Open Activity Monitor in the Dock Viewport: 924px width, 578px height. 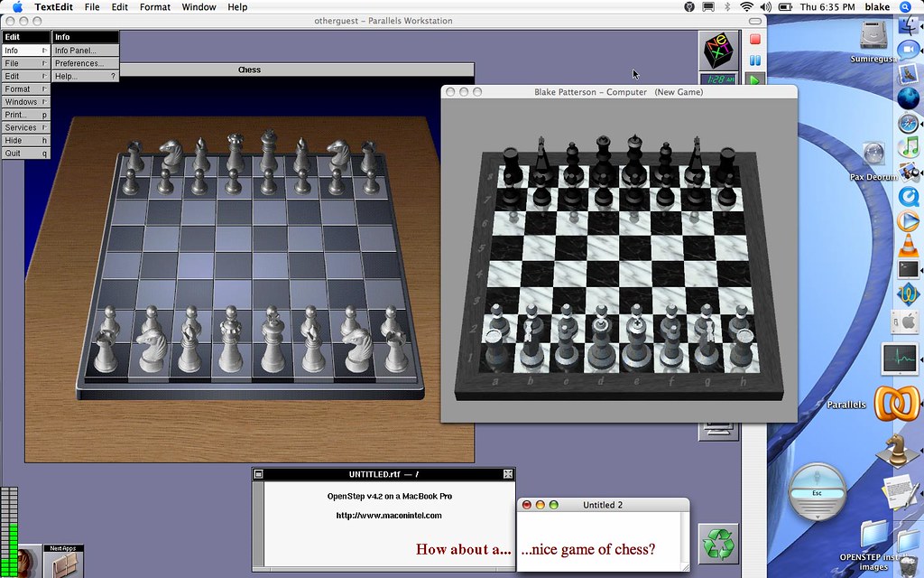tap(901, 359)
